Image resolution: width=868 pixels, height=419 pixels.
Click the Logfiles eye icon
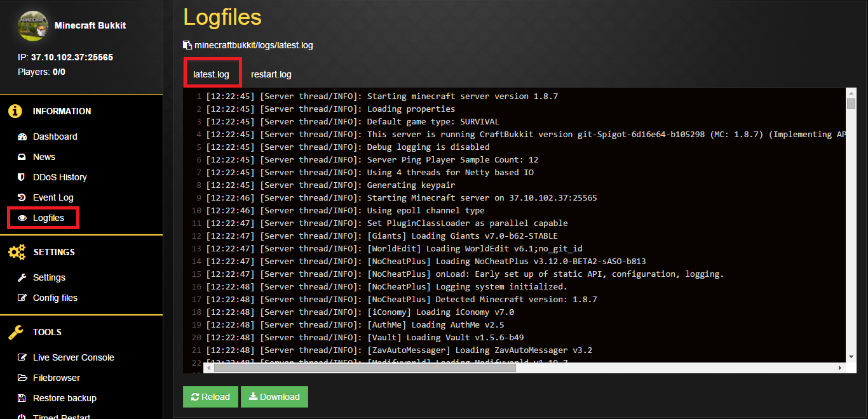(22, 218)
